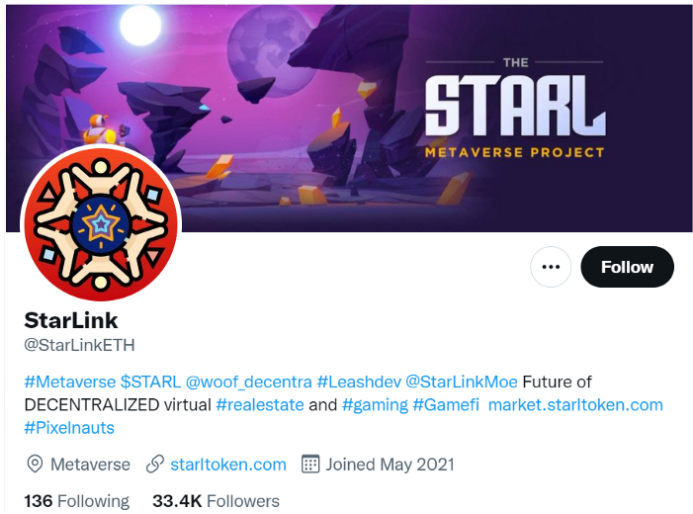Click the chain link icon next to website

coord(155,465)
